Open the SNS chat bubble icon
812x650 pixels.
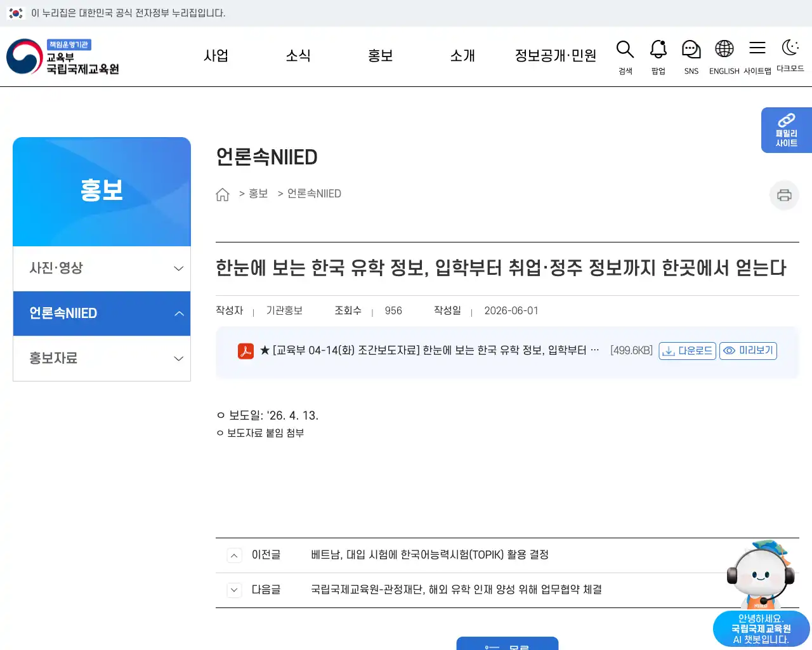[x=691, y=56]
